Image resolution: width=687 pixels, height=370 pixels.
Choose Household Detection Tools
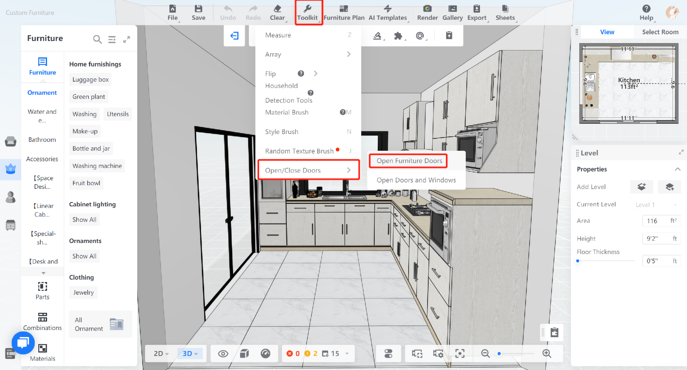click(x=289, y=93)
